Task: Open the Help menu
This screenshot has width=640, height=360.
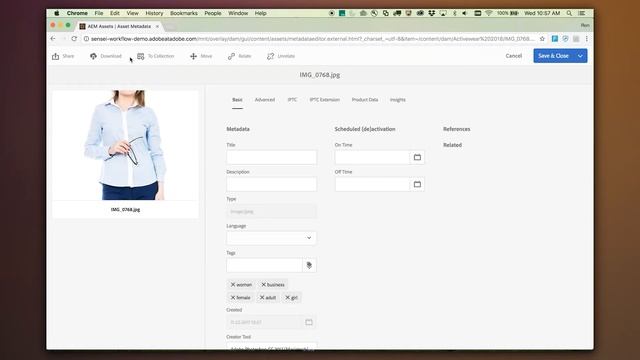Action: (x=260, y=13)
